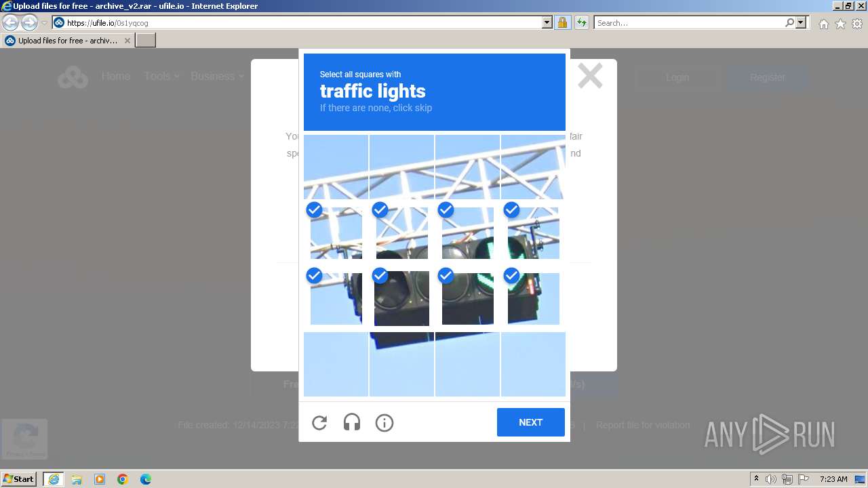The width and height of the screenshot is (868, 488).
Task: Deselect third-row third captcha tile
Action: pos(467,298)
